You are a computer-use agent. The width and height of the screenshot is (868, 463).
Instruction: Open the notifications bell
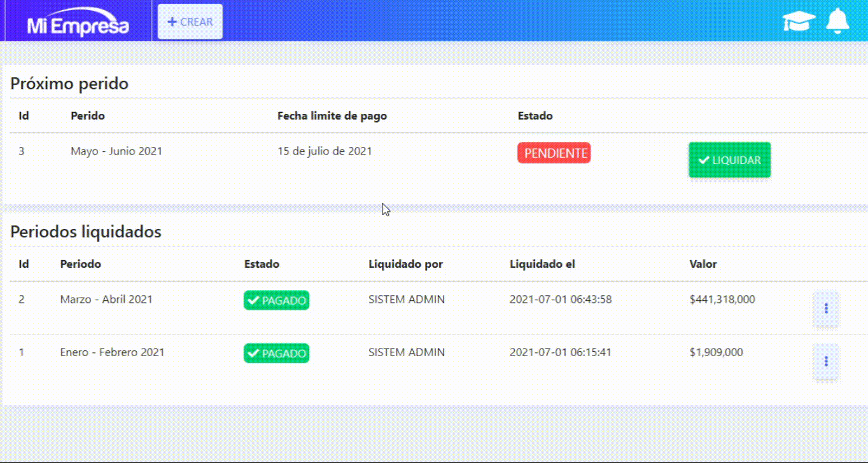[x=837, y=21]
